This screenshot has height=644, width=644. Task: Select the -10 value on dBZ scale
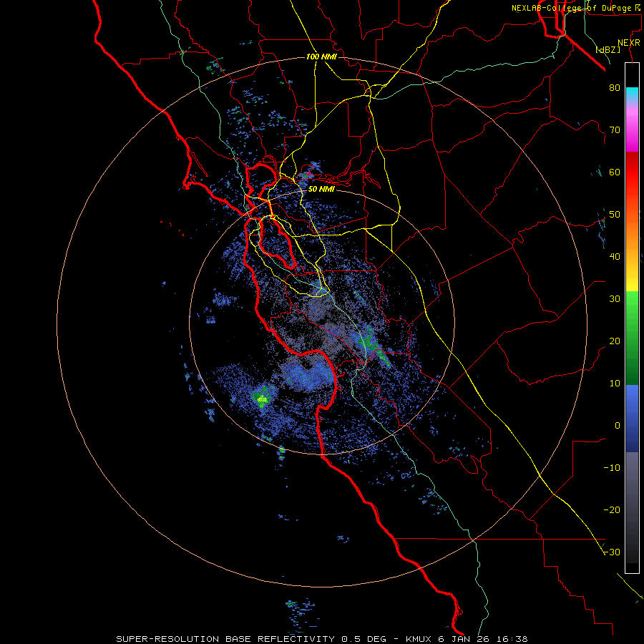[x=612, y=468]
